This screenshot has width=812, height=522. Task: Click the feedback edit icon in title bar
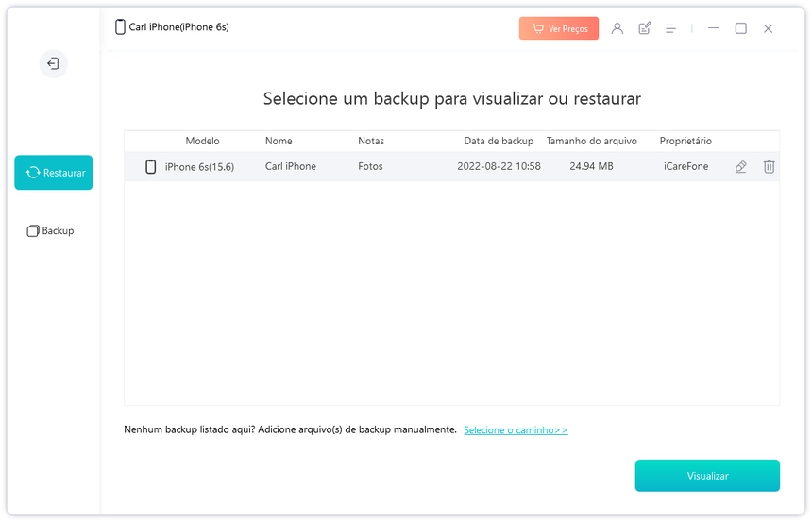(644, 28)
